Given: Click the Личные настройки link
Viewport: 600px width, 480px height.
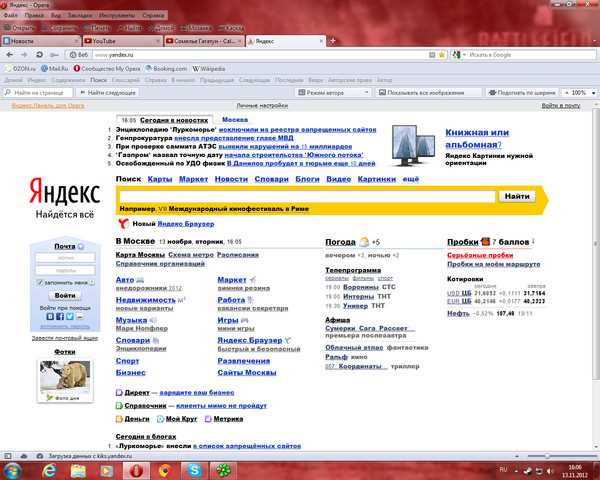Looking at the screenshot, I should (262, 106).
